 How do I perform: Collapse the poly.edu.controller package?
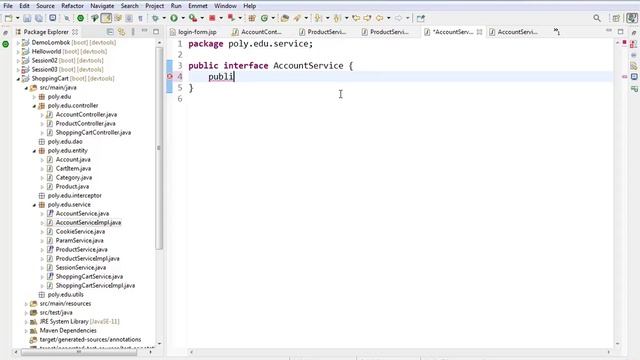[34, 106]
